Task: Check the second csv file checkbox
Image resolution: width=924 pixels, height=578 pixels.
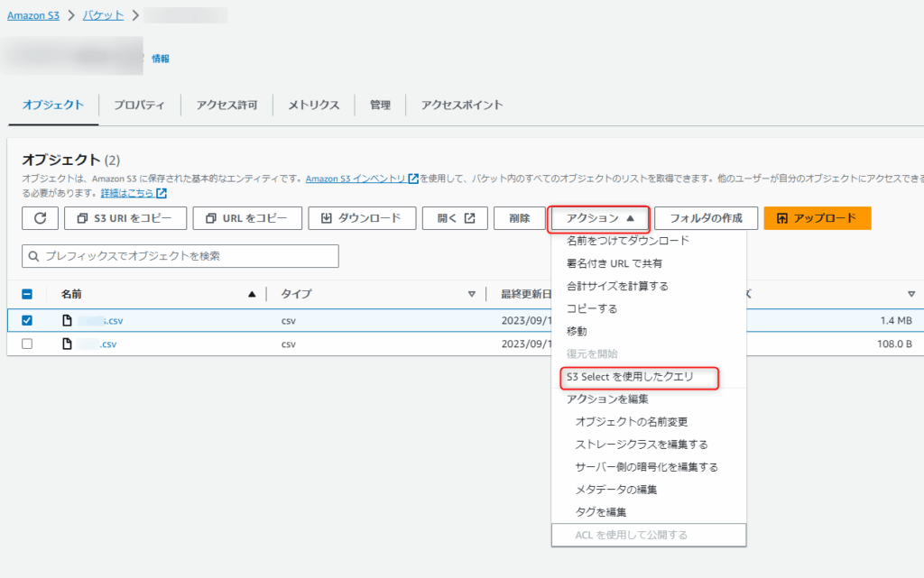Action: tap(27, 344)
